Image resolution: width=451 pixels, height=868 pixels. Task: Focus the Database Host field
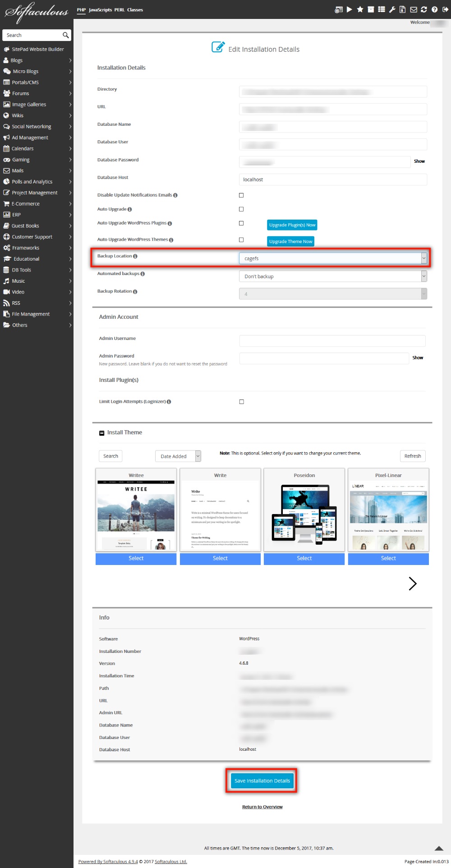[333, 179]
